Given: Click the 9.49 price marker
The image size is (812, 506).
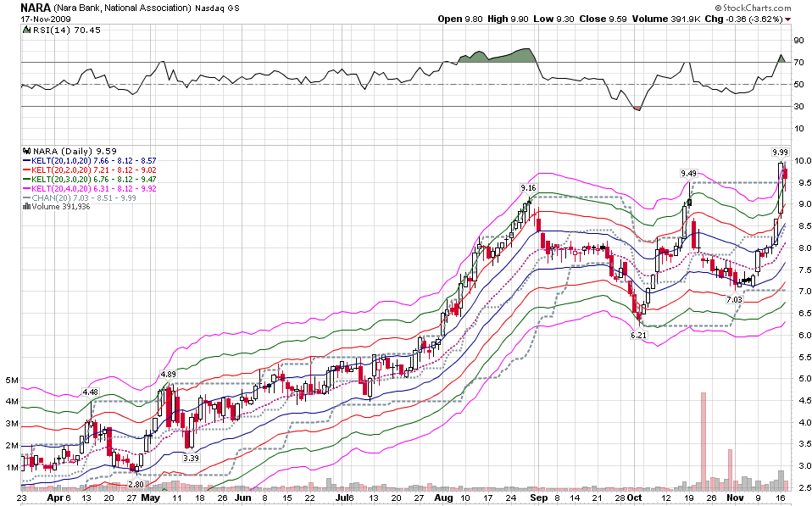Looking at the screenshot, I should 688,174.
